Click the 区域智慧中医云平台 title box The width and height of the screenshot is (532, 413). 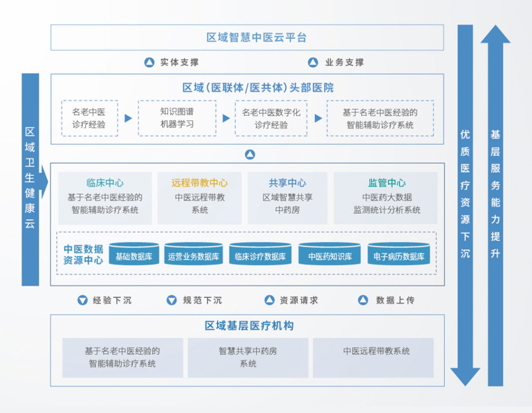point(247,37)
